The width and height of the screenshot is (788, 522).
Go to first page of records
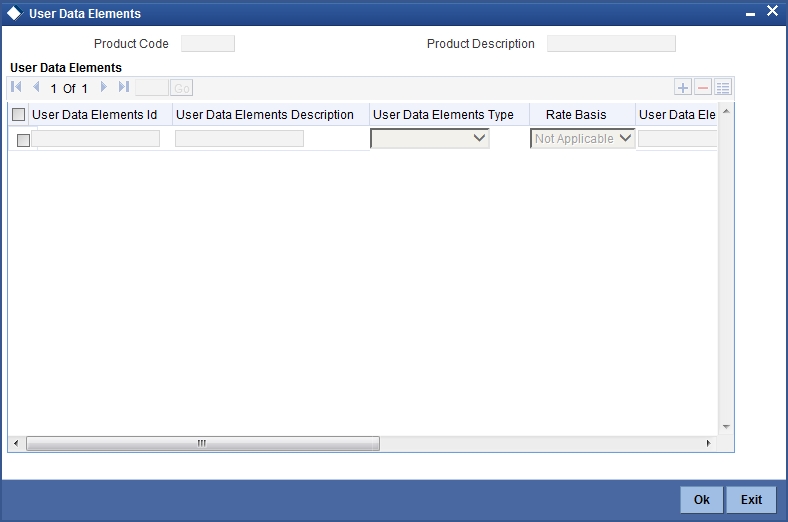(x=16, y=87)
